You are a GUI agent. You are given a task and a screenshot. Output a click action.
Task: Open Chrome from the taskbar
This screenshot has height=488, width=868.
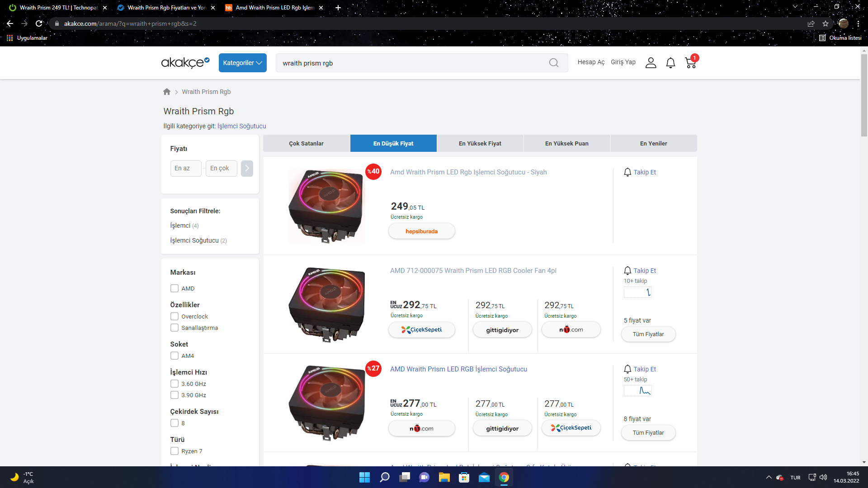coord(504,478)
